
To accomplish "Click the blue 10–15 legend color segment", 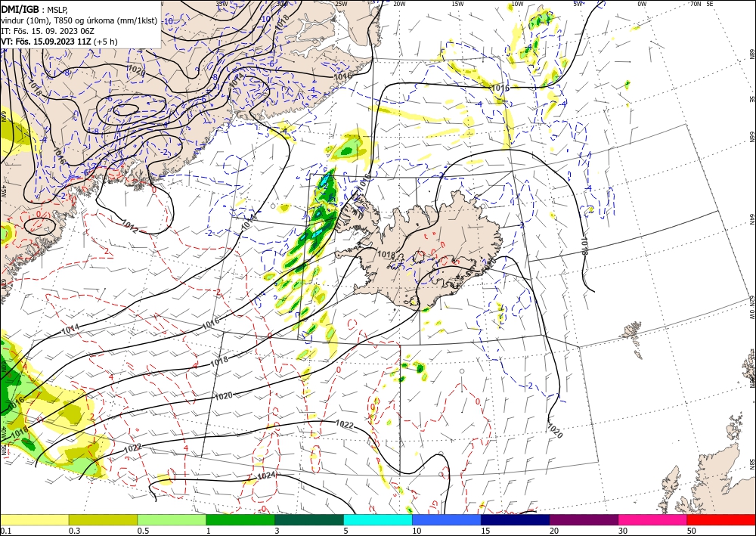I will (x=447, y=519).
